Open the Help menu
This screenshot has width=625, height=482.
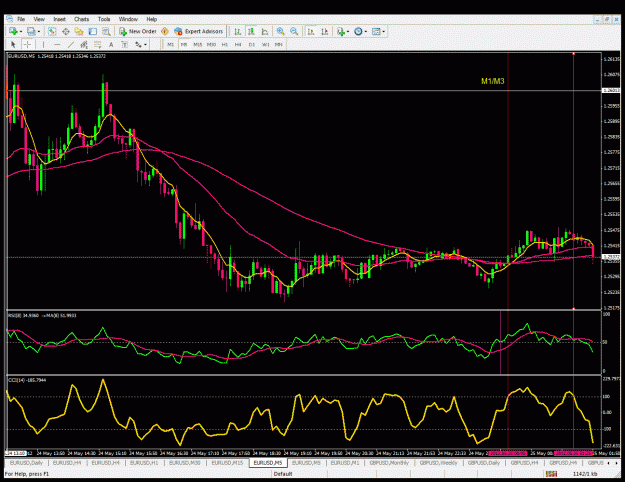coord(151,19)
